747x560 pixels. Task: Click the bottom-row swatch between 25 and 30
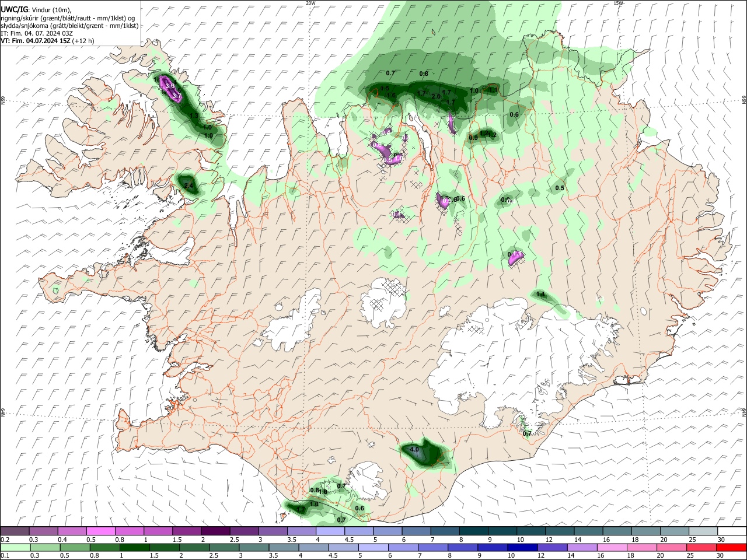pos(701,548)
